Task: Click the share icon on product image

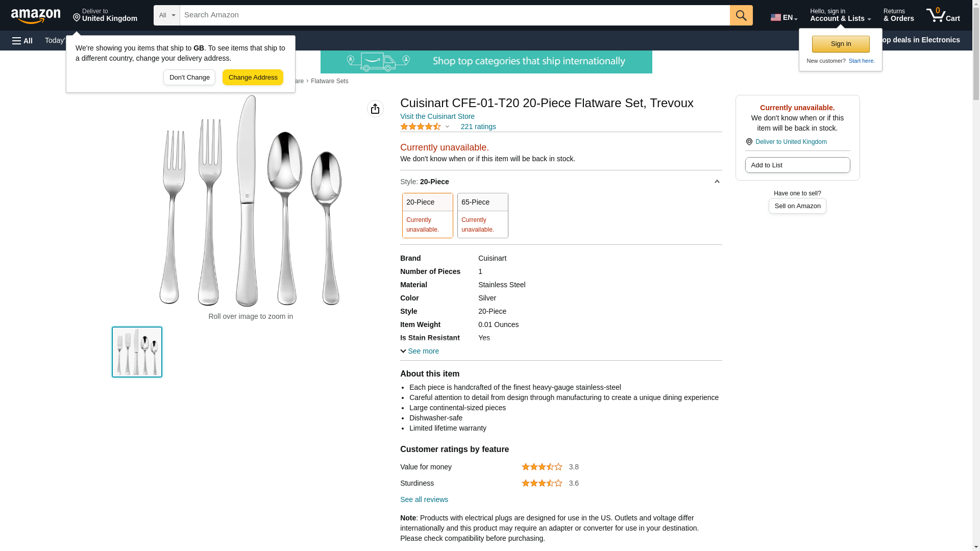Action: point(375,109)
